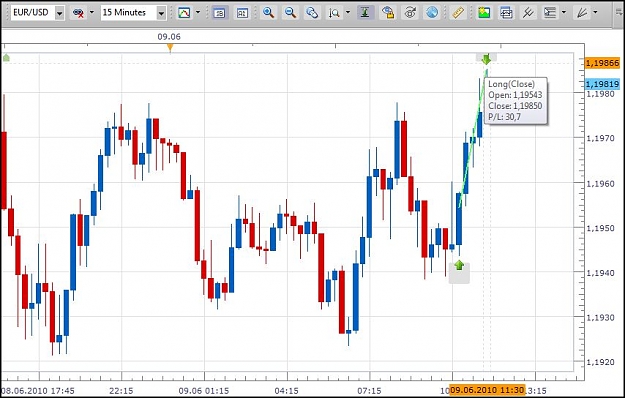Click the zoom in magnifier icon
The height and width of the screenshot is (398, 625).
(268, 13)
